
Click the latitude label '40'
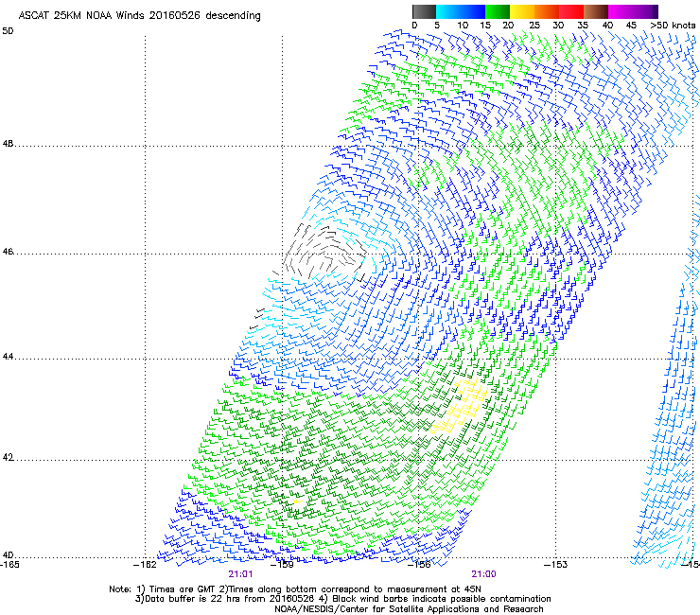(x=8, y=555)
